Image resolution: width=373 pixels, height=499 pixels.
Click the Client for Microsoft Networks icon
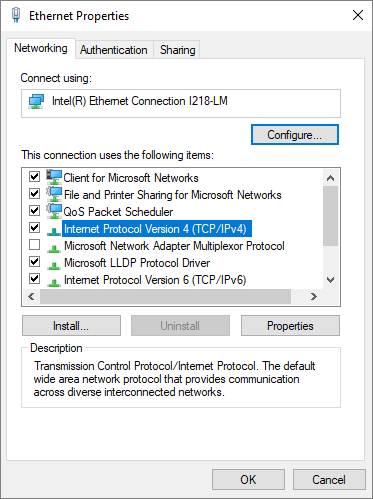click(54, 177)
